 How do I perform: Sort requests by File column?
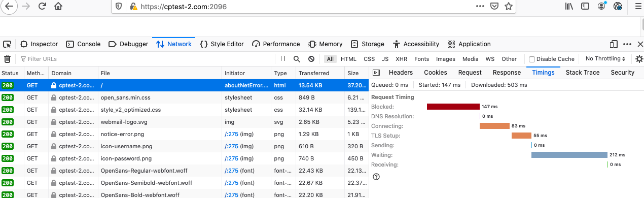(x=160, y=73)
